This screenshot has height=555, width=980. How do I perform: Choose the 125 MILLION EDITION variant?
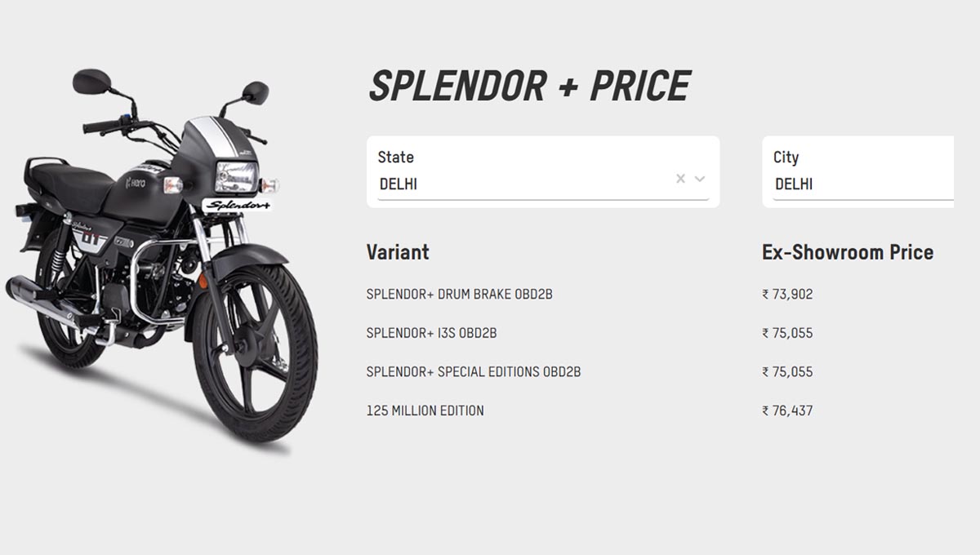click(425, 411)
